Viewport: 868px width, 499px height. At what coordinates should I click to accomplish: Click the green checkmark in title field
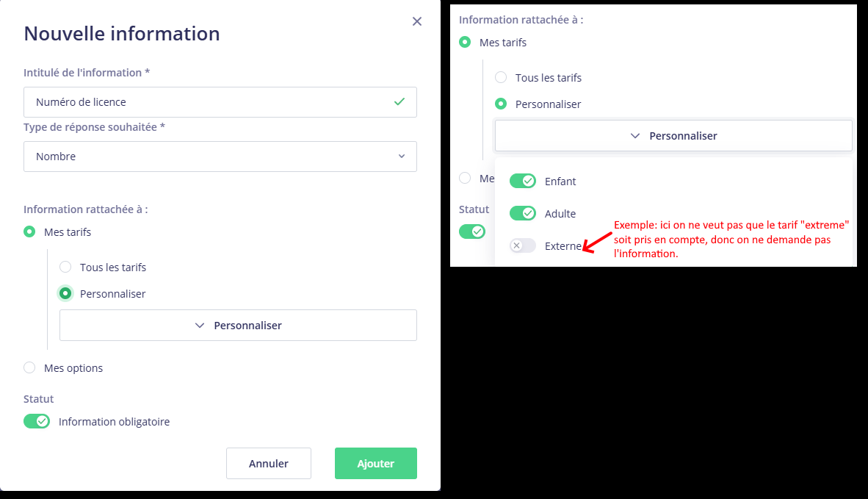(x=399, y=102)
